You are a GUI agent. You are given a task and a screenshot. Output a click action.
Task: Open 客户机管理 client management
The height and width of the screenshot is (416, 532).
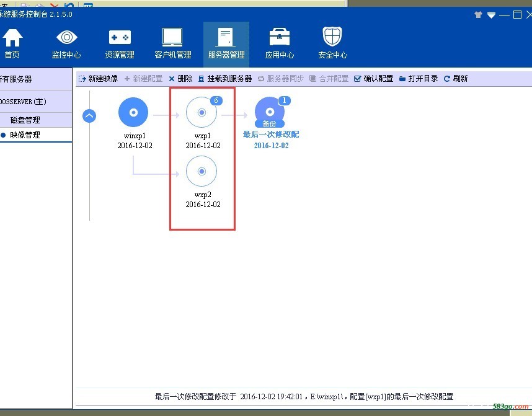pos(173,44)
